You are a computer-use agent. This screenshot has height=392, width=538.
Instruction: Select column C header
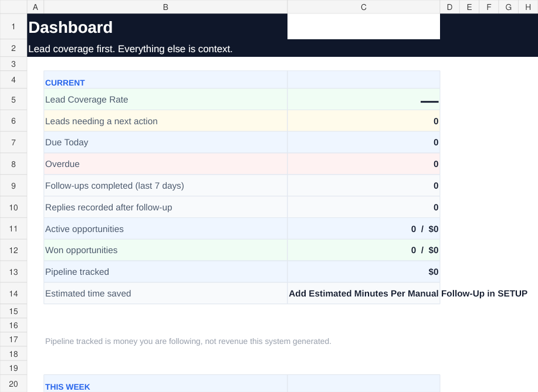click(x=364, y=7)
